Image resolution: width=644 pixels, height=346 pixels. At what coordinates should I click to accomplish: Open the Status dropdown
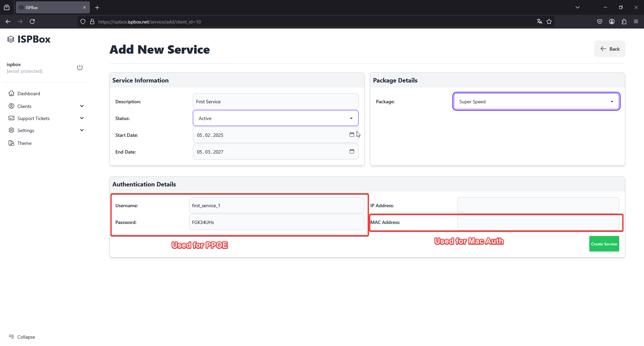275,118
